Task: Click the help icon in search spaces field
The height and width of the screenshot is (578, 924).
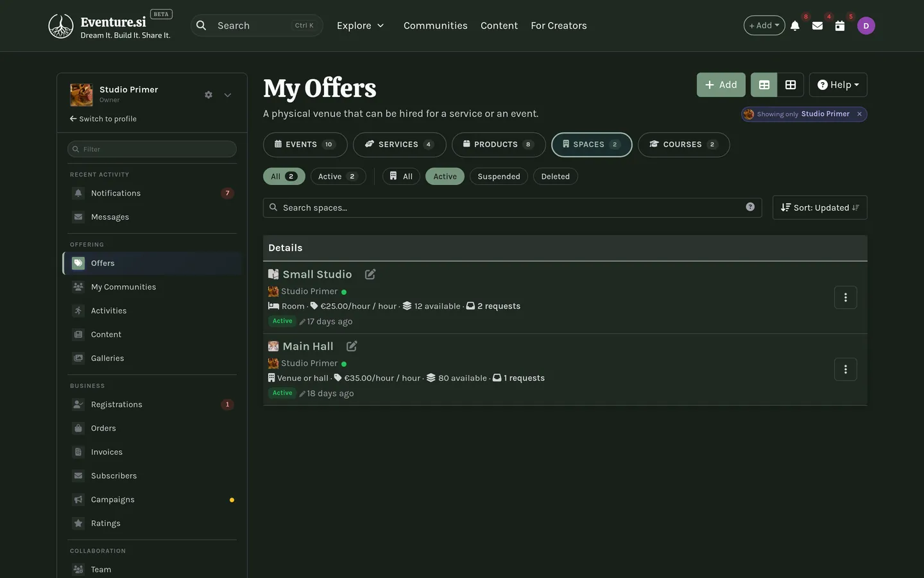Action: coord(750,207)
